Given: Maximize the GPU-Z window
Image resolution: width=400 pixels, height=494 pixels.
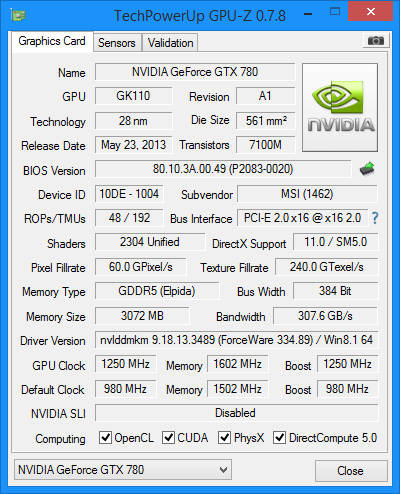Looking at the screenshot, I should coord(335,12).
